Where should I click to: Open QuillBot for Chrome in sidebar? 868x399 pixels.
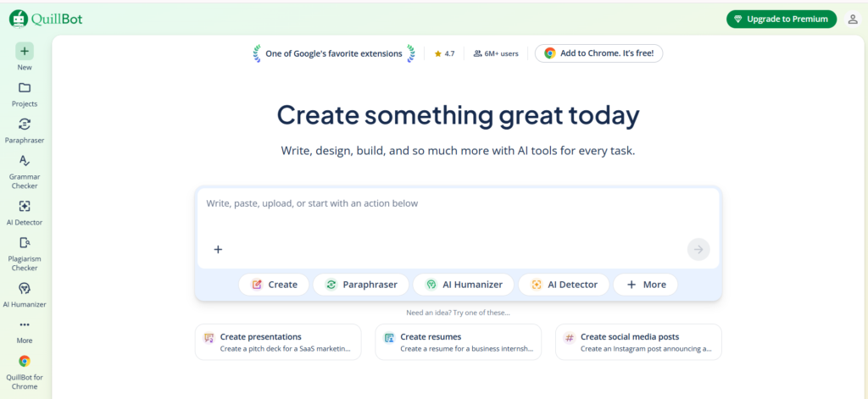point(25,372)
